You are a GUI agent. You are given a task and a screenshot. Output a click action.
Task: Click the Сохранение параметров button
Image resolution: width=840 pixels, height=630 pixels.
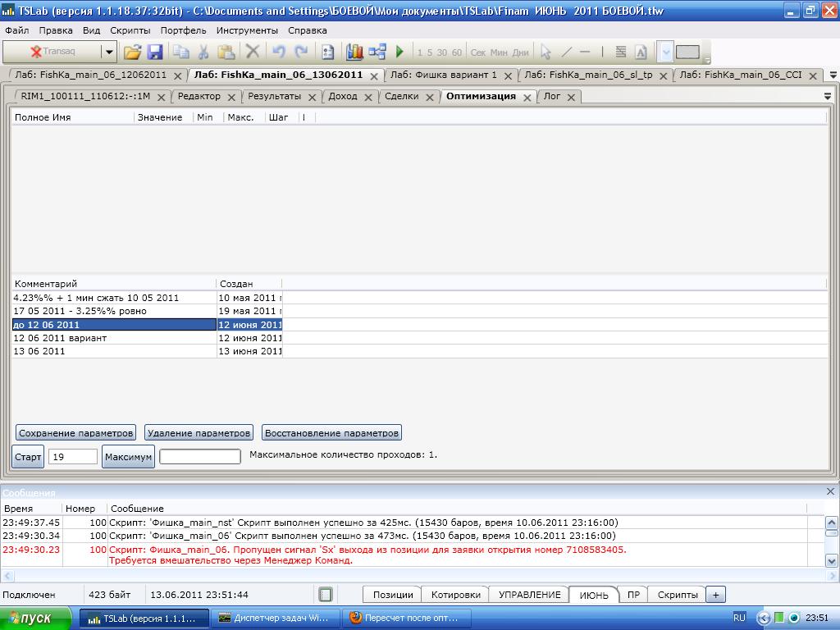(x=75, y=433)
